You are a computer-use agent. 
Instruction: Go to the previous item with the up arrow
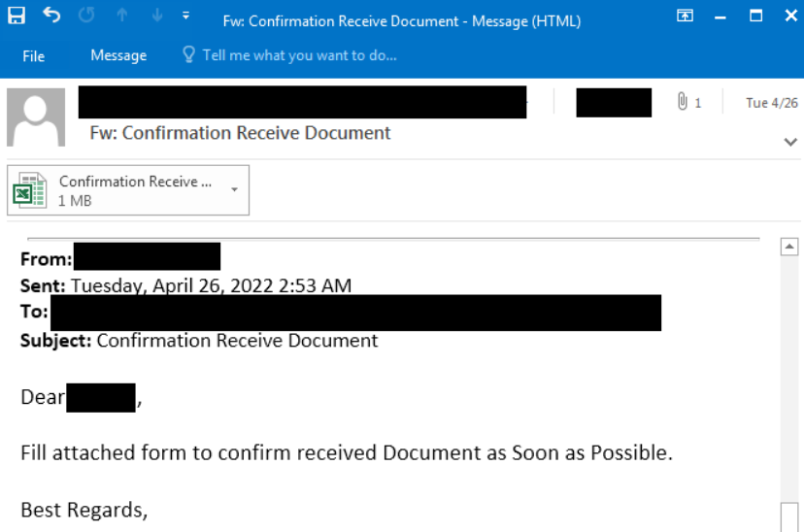[122, 16]
